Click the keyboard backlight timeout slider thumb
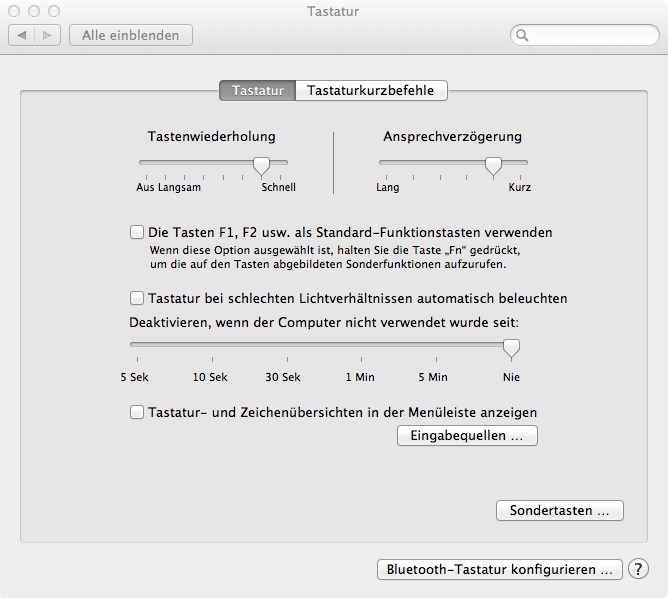 coord(511,348)
